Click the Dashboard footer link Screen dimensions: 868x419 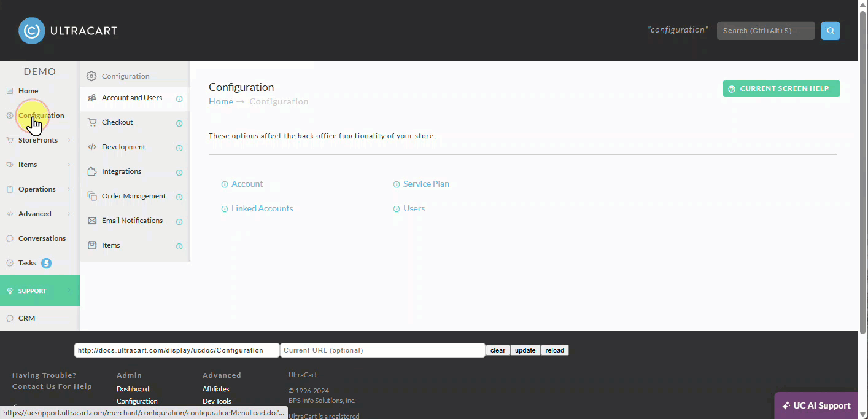(133, 389)
